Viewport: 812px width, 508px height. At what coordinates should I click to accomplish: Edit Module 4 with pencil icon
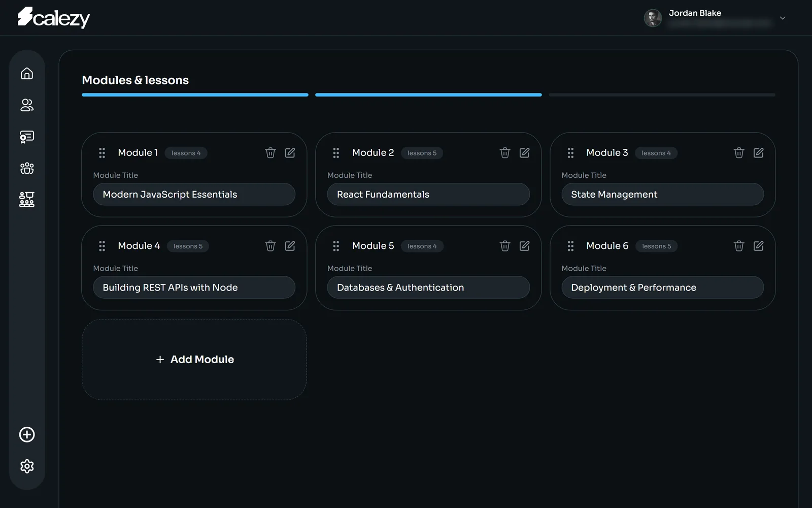[290, 246]
